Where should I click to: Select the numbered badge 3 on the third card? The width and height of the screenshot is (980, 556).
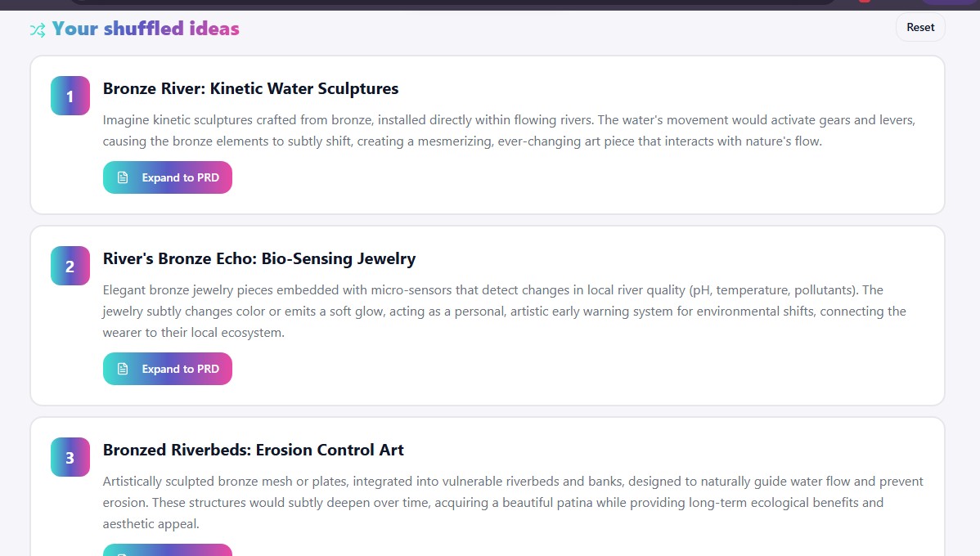[x=70, y=457]
